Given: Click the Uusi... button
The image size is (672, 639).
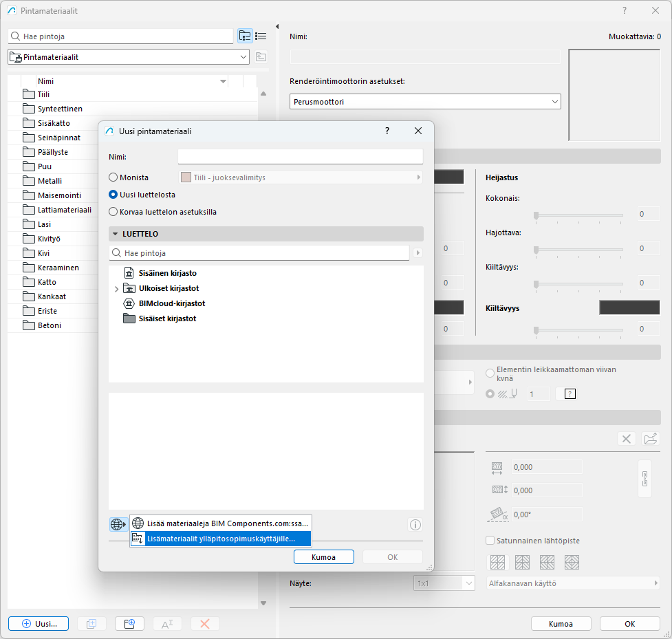Looking at the screenshot, I should click(x=39, y=624).
